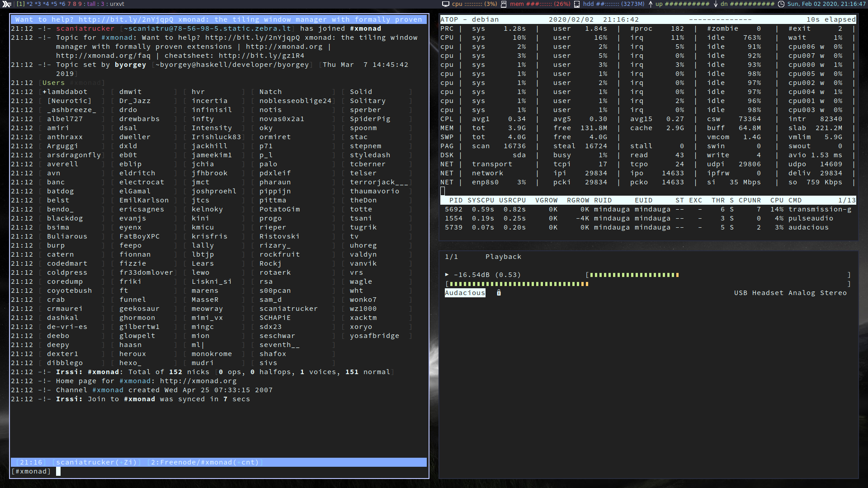Viewport: 868px width, 488px height.
Task: Click the CMD column header in atop
Action: coord(795,200)
